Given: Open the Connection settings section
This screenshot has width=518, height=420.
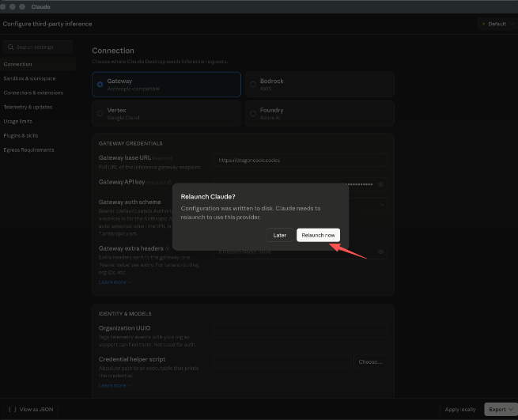Looking at the screenshot, I should [38, 64].
